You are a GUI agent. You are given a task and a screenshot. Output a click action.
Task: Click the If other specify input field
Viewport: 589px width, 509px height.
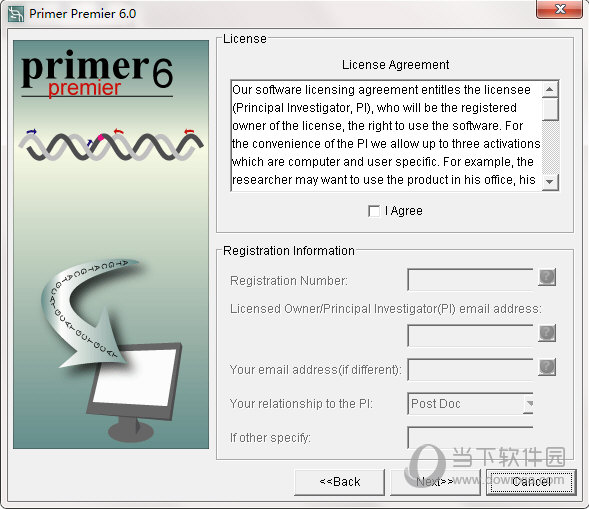[x=470, y=438]
